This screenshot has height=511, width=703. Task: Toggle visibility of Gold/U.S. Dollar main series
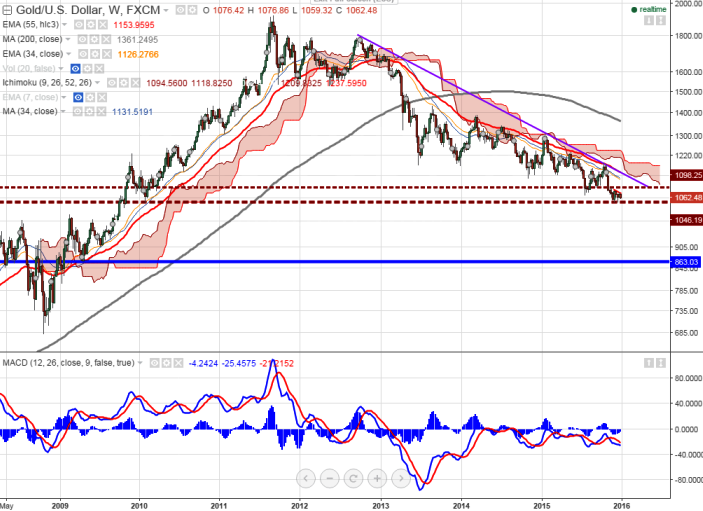pos(180,10)
